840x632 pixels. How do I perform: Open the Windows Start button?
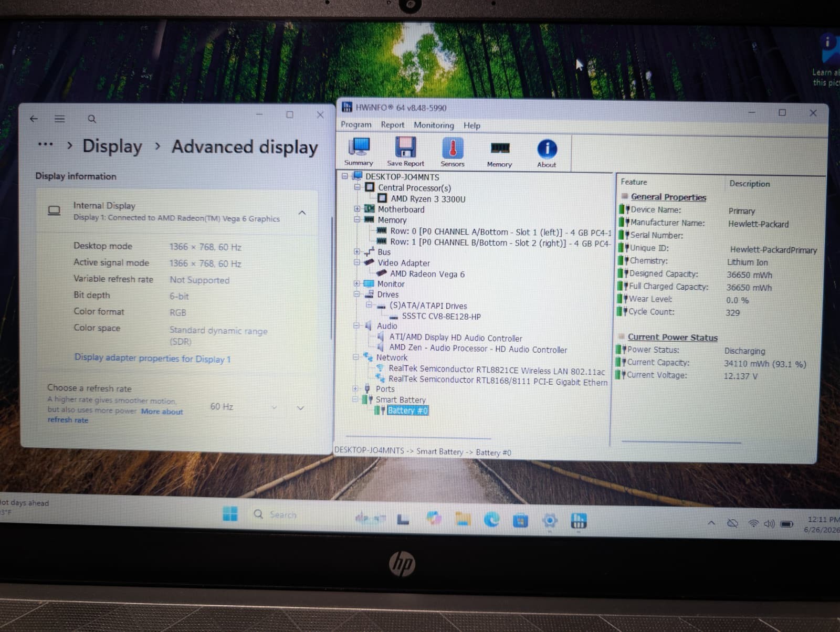pyautogui.click(x=230, y=513)
